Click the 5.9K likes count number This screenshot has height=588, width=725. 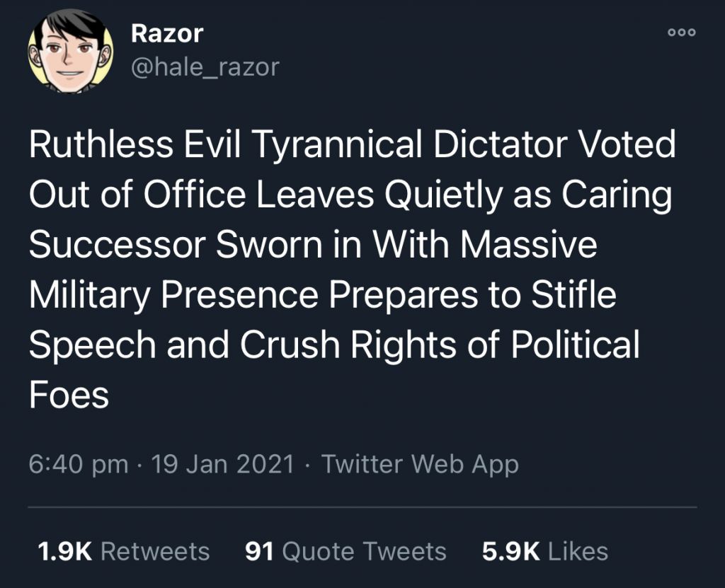pos(511,551)
